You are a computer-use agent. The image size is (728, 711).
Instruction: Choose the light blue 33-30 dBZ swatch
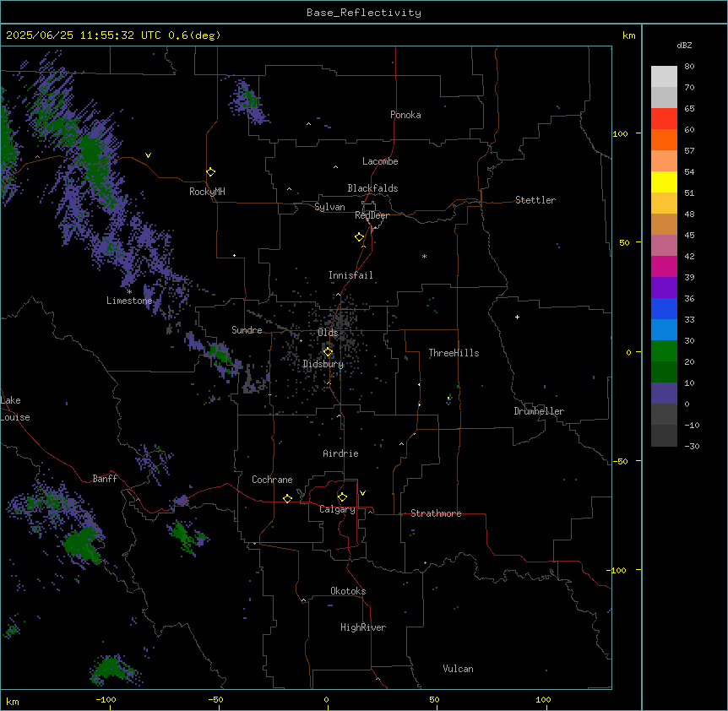(664, 329)
